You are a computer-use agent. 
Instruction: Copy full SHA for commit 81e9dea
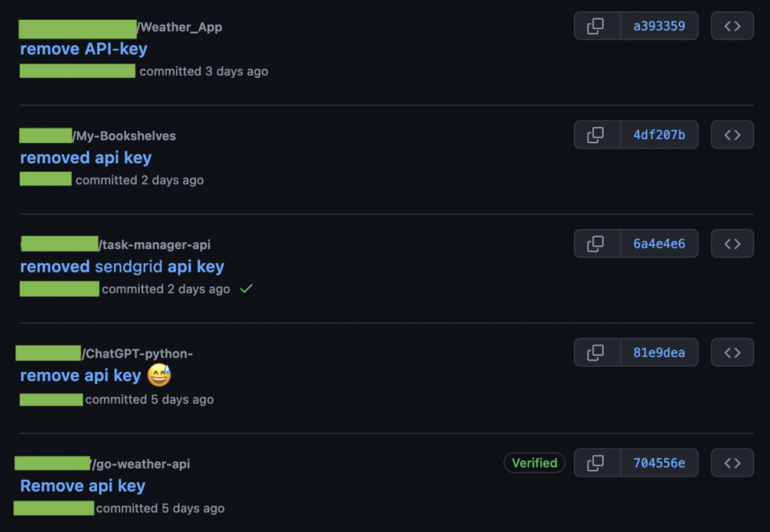(596, 353)
